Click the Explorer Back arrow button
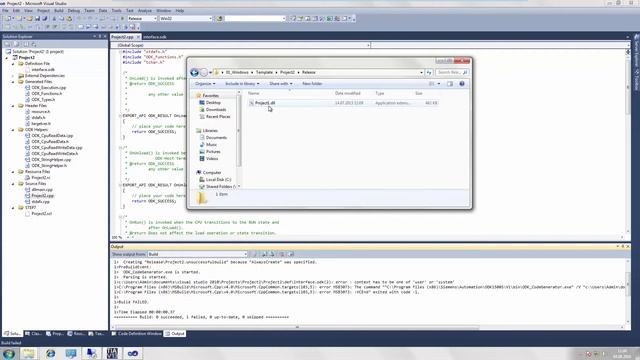Screen dimensions: 640x360 coord(194,72)
